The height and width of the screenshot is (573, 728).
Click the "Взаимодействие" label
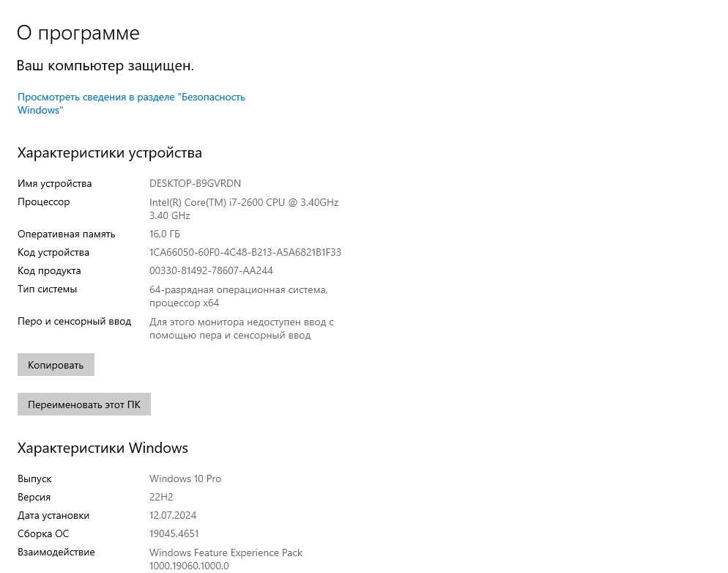(56, 552)
